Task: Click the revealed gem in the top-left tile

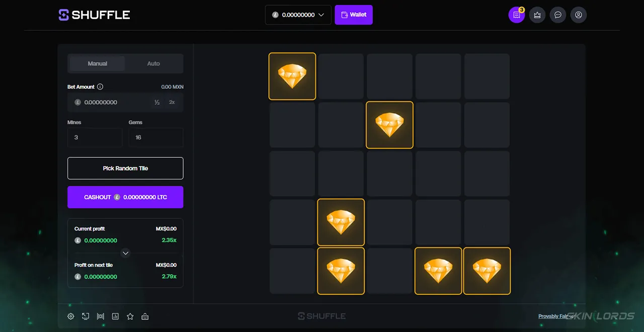Action: tap(292, 76)
